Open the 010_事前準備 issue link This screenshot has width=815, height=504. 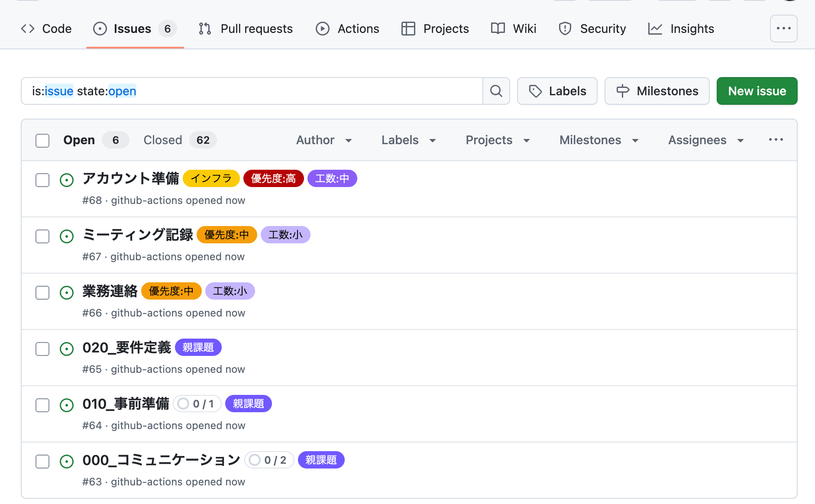[x=126, y=404]
